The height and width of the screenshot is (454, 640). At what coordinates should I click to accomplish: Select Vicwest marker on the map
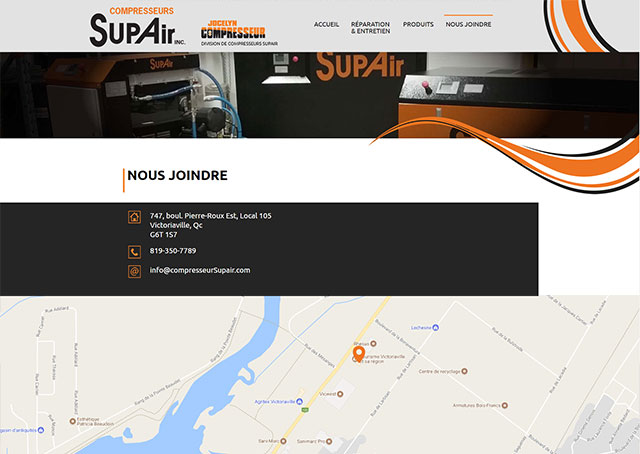click(x=340, y=394)
